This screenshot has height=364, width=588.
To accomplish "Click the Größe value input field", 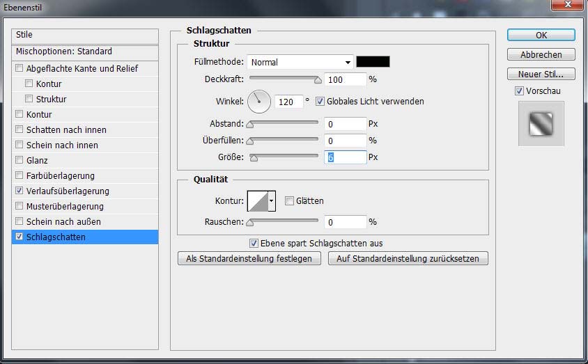I will point(346,158).
